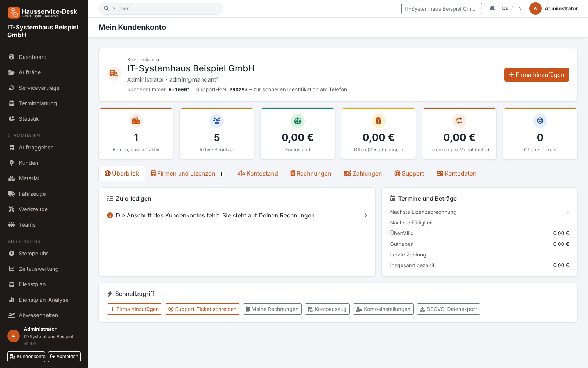588x368 pixels.
Task: Click the Abmelden logout button
Action: coord(64,357)
